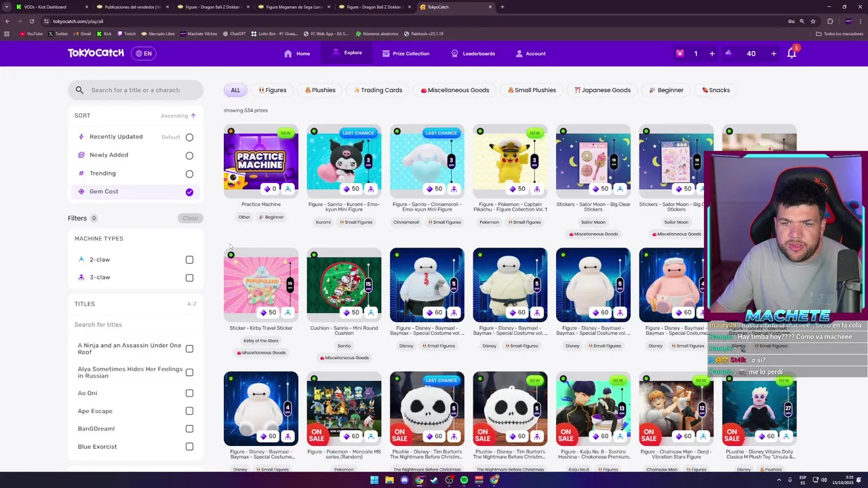Add tickets with the plus next to 1

(712, 54)
